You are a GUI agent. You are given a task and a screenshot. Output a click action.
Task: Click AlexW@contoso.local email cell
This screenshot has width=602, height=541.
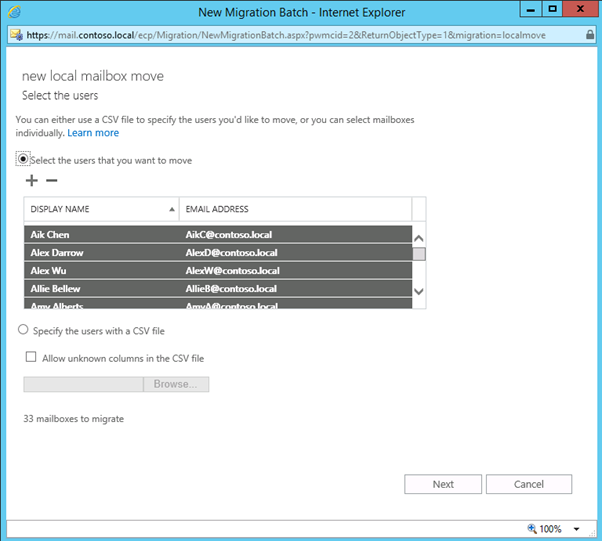(233, 271)
